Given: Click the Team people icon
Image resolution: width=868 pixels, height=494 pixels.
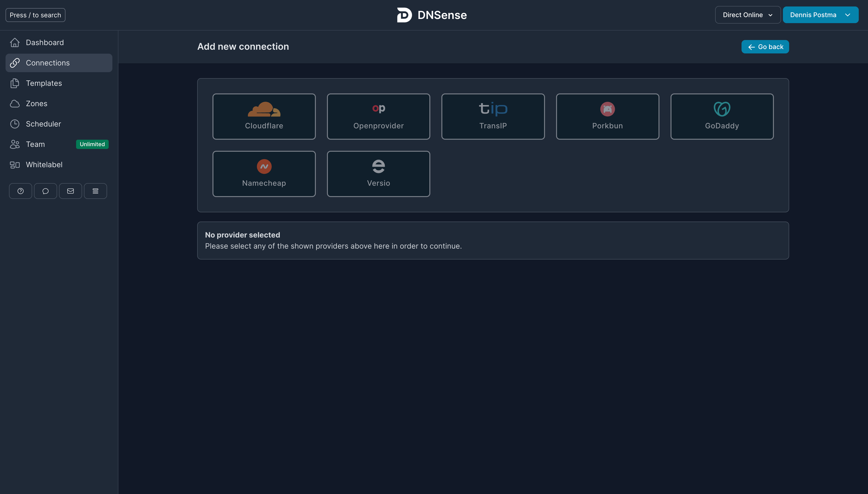Looking at the screenshot, I should 15,144.
